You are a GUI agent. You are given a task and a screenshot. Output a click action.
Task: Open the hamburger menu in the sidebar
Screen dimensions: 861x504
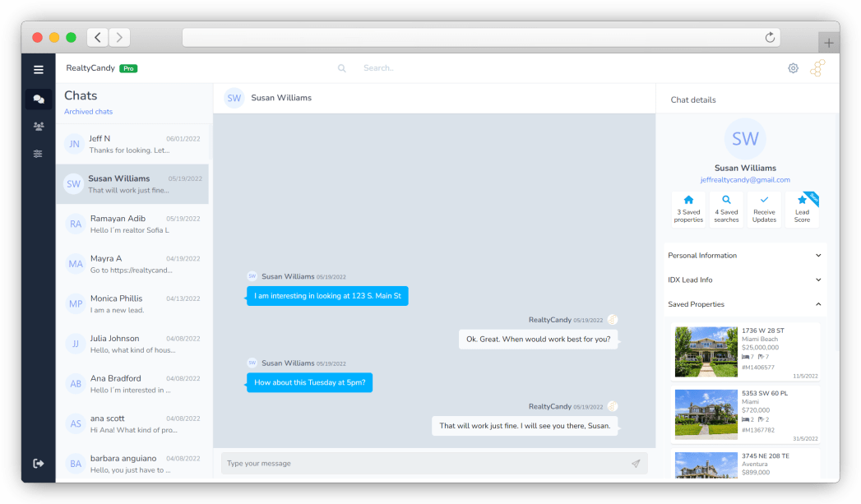(x=38, y=70)
